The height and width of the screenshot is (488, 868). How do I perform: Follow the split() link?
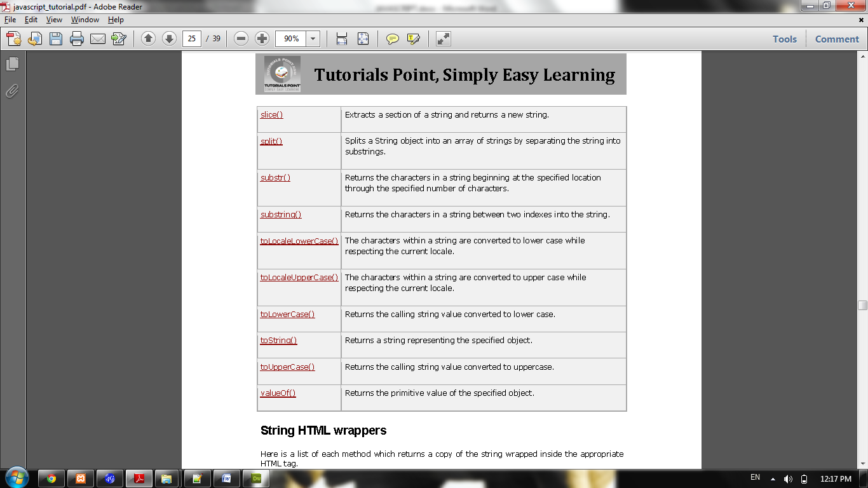click(x=271, y=140)
